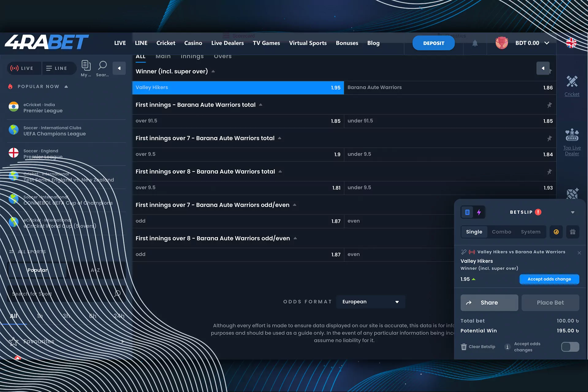This screenshot has height=392, width=588.
Task: Open Virtual Sports menu
Action: click(x=308, y=43)
